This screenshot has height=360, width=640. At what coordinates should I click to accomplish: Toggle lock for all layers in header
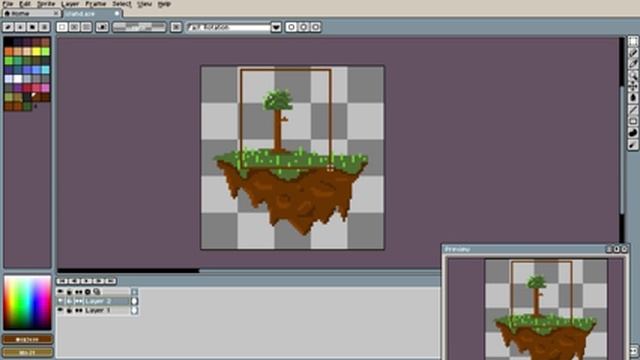[x=69, y=292]
